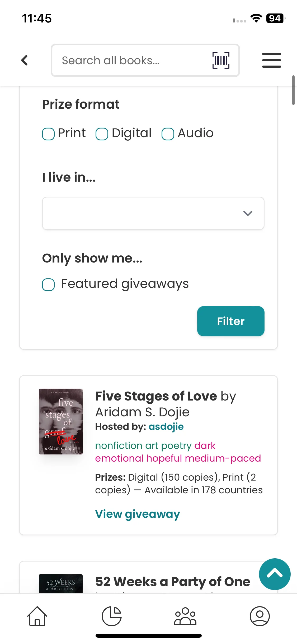Open the View giveaway link
This screenshot has height=644, width=297.
point(138,514)
